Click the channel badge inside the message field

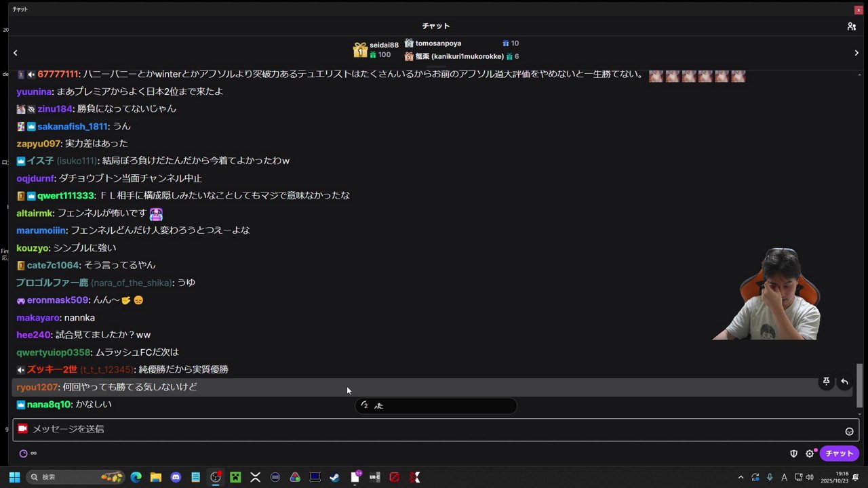(22, 428)
